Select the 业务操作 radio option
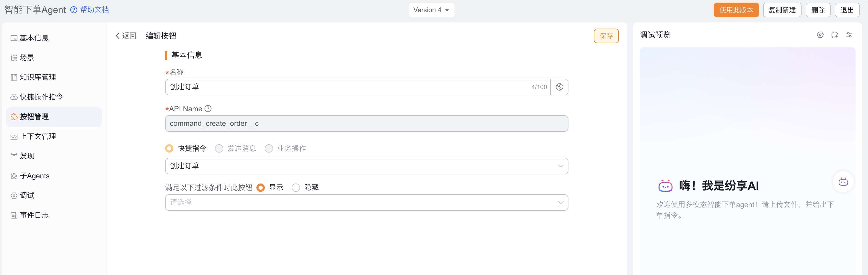The height and width of the screenshot is (275, 868). tap(269, 148)
